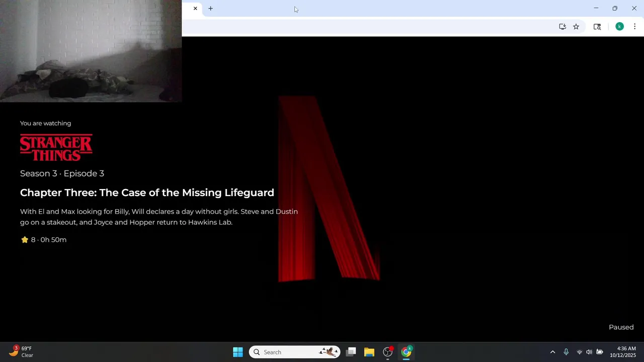Click the Season 3 · Episode 3 text
Viewport: 644px width, 362px height.
(62, 173)
